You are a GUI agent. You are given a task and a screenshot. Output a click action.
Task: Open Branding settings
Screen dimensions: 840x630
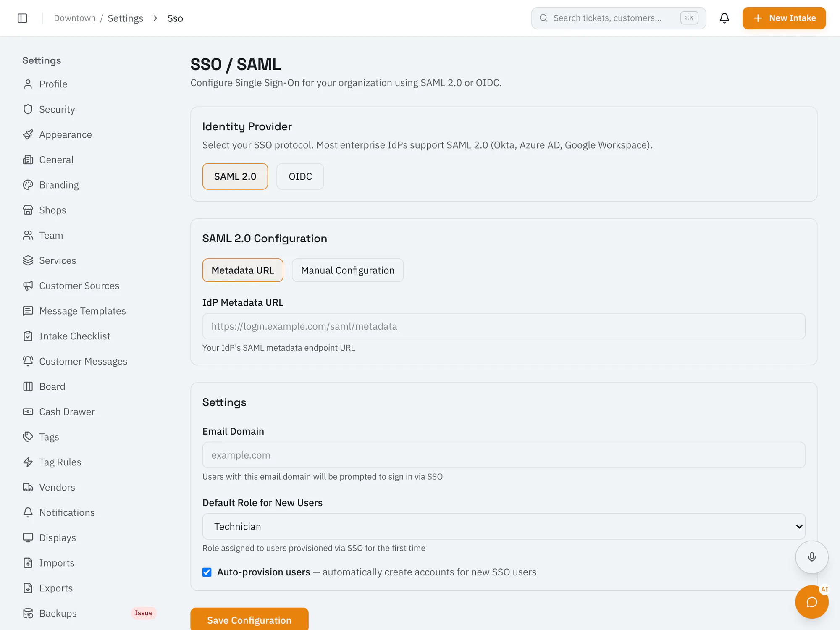[x=89, y=185]
